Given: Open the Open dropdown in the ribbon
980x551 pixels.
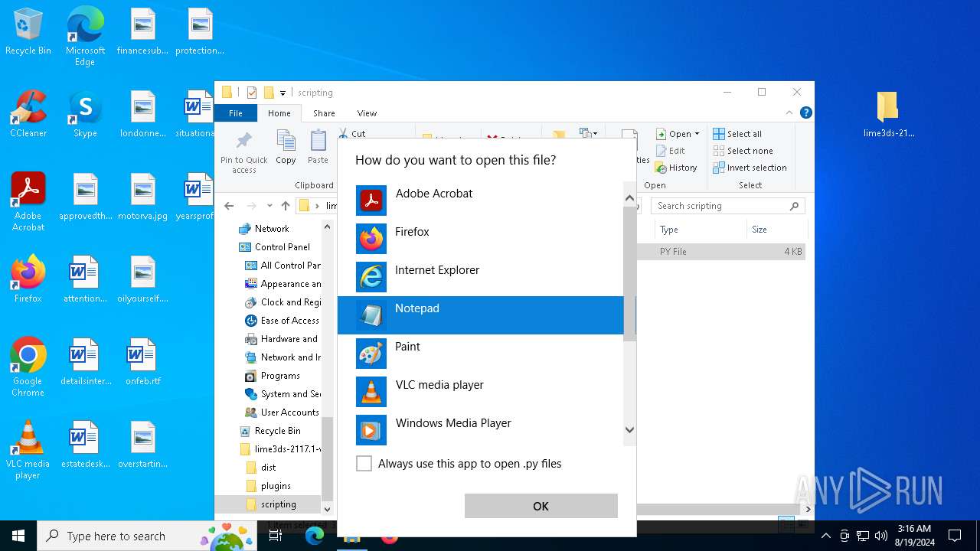Looking at the screenshot, I should click(x=678, y=134).
